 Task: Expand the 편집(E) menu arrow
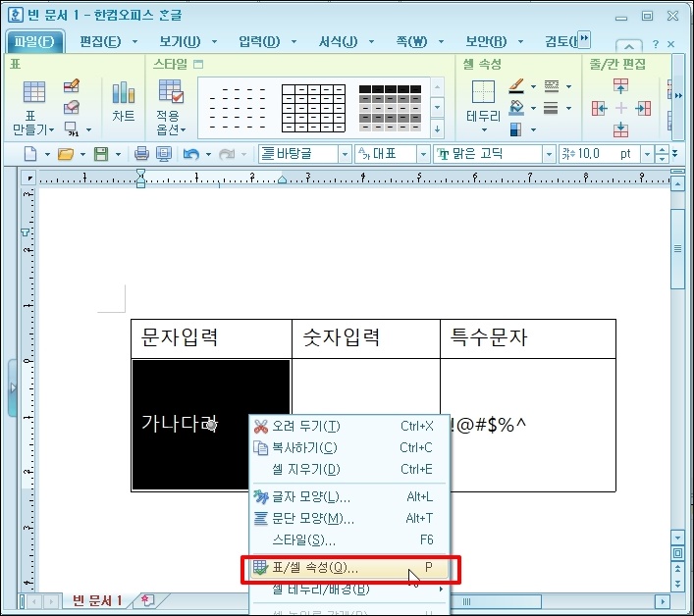tap(135, 42)
